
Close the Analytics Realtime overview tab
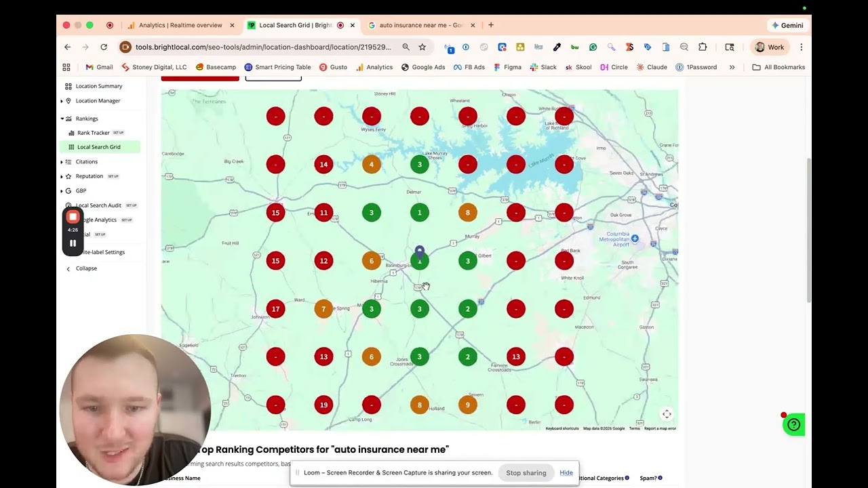[x=232, y=25]
